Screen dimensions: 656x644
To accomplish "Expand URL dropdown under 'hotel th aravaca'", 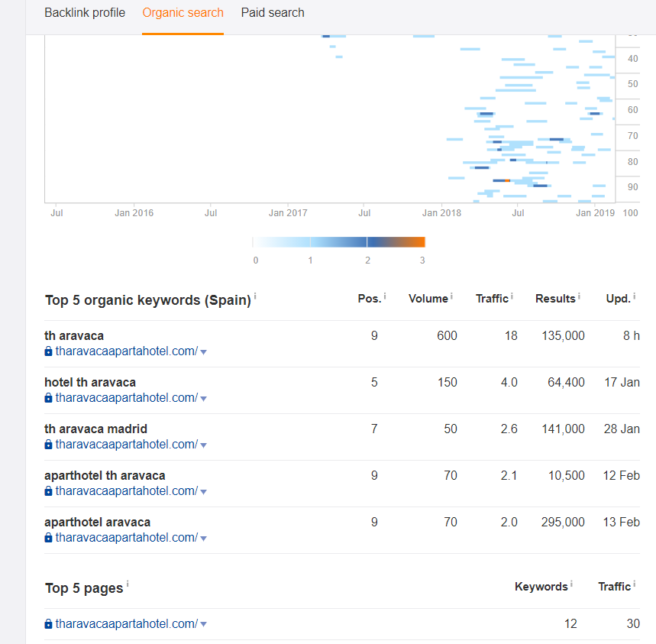I will [203, 399].
